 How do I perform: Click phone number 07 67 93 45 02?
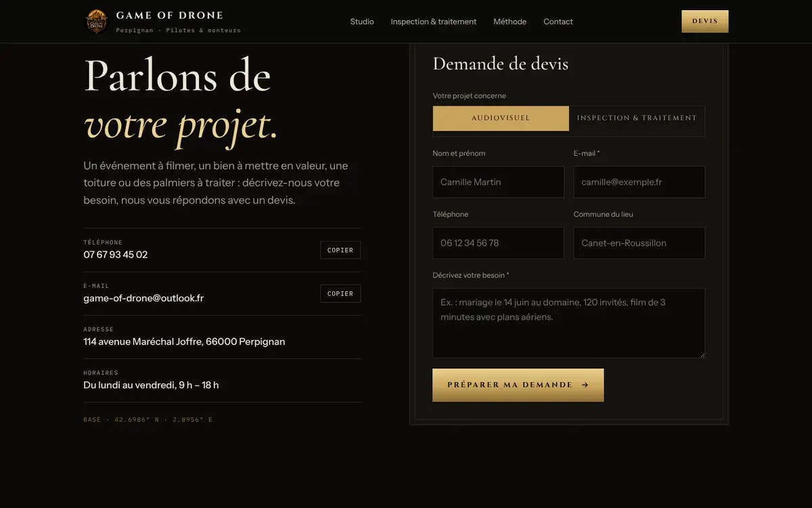(x=116, y=255)
